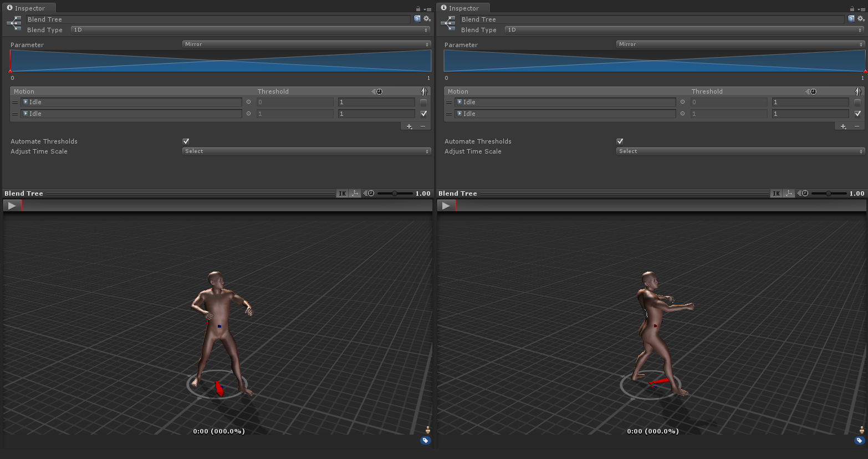
Task: Add a motion with plus button, right Inspector
Action: pos(843,126)
